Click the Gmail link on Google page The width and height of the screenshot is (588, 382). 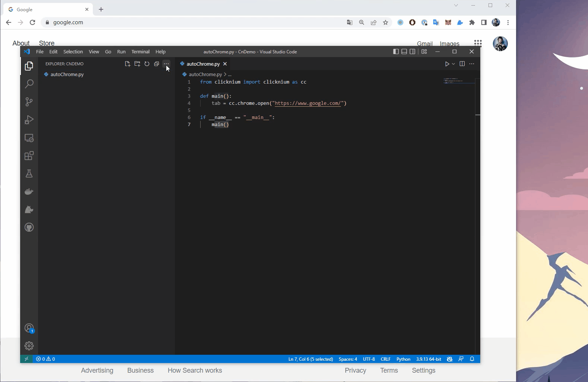click(425, 43)
